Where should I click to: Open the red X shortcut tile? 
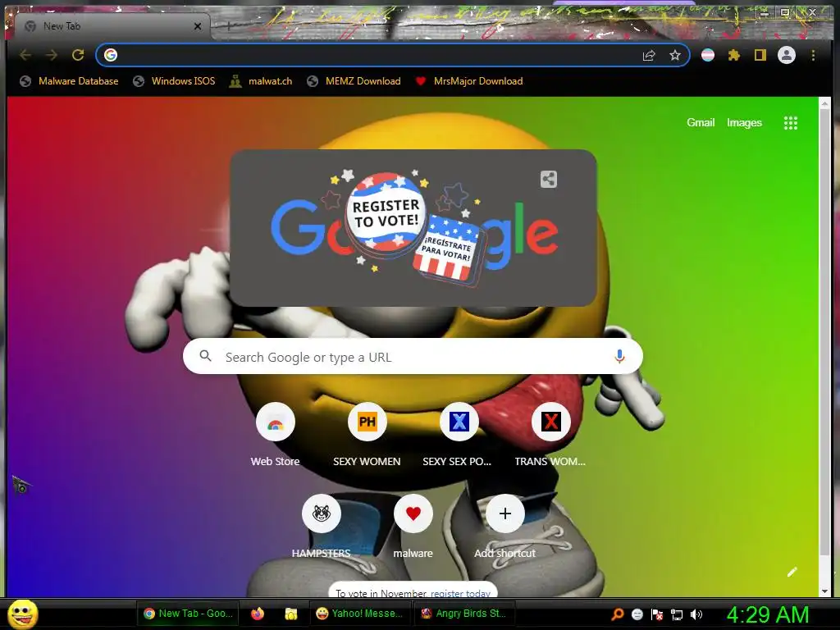(550, 422)
